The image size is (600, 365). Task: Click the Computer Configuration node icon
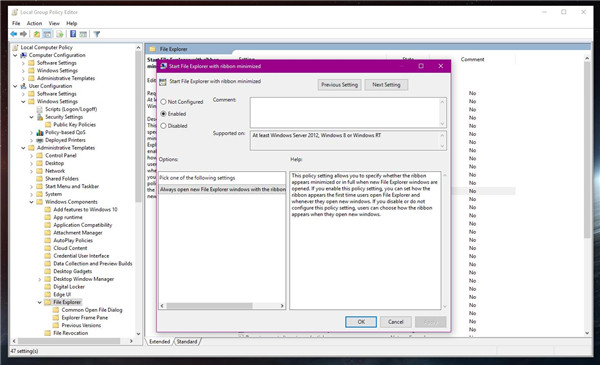(x=23, y=55)
